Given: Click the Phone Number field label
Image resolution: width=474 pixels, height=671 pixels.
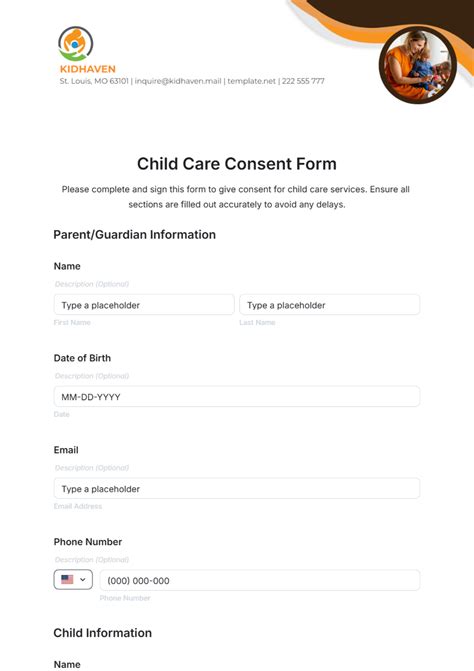Looking at the screenshot, I should (x=88, y=542).
